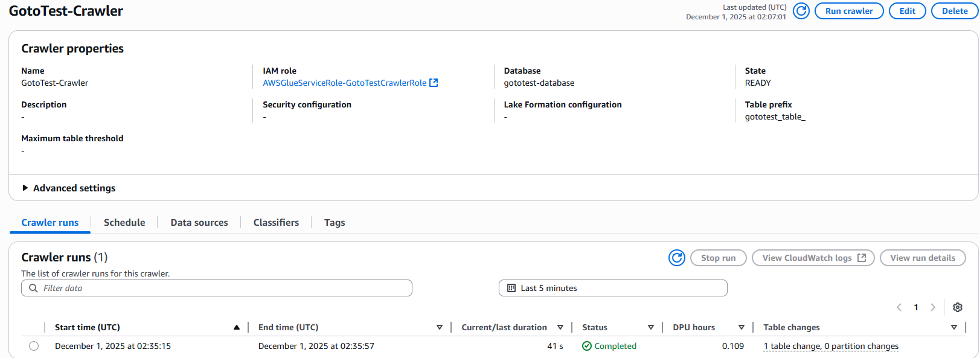Screen dimensions: 980x358
Task: Refresh the Crawler runs list
Action: click(x=676, y=258)
